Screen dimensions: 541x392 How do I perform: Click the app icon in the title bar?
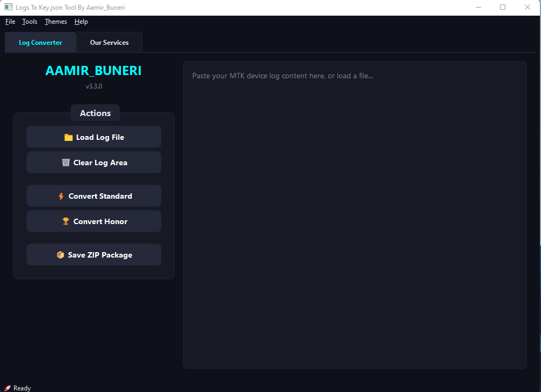tap(8, 8)
